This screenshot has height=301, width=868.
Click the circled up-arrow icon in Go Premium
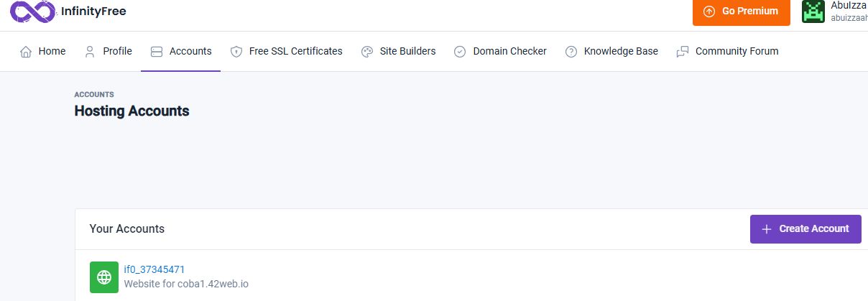click(709, 11)
